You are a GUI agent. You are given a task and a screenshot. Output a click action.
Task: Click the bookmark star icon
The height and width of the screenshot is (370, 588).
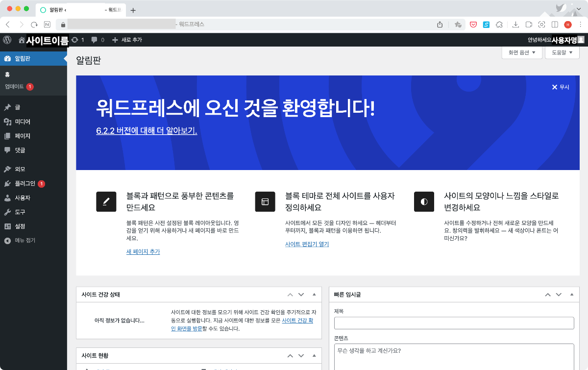[458, 24]
